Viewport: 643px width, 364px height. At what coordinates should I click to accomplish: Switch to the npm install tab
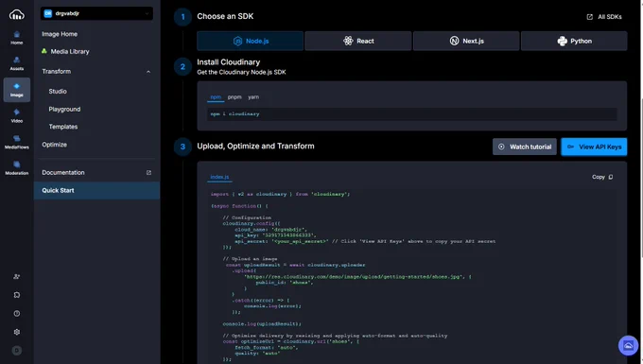(x=216, y=97)
